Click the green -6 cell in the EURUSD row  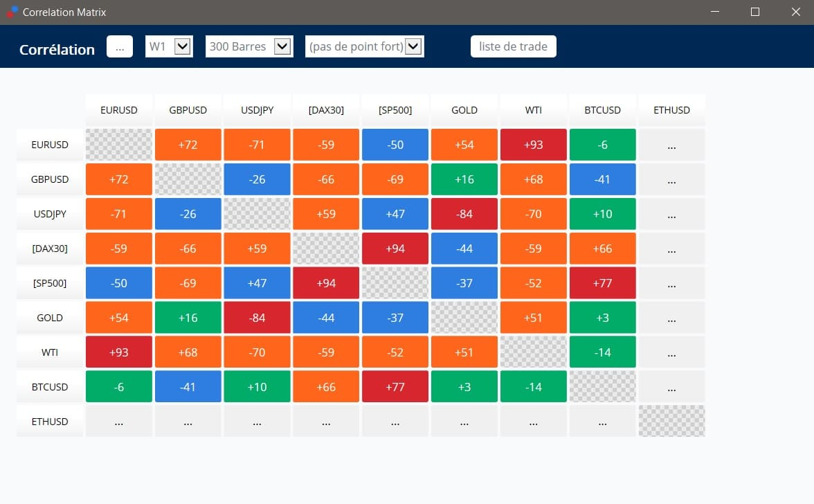(x=602, y=145)
